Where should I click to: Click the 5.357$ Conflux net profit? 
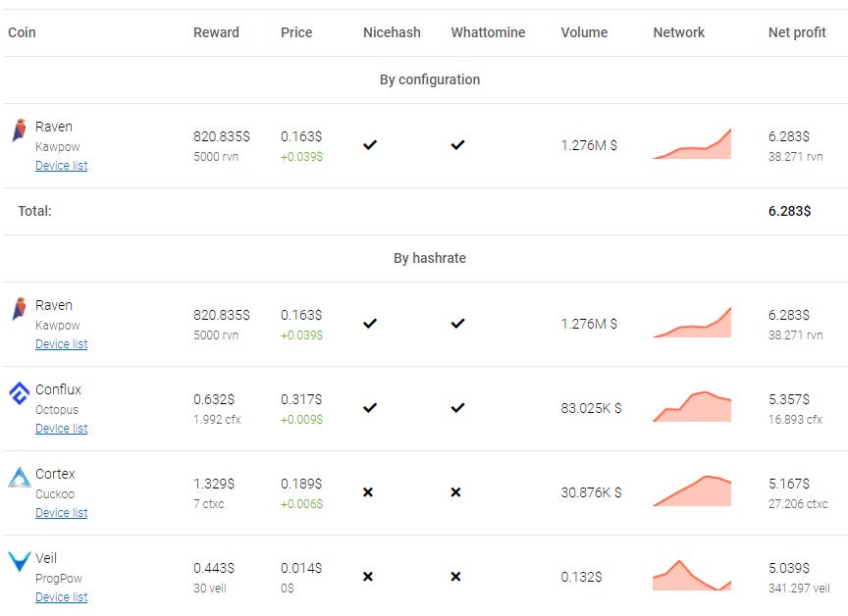[789, 399]
